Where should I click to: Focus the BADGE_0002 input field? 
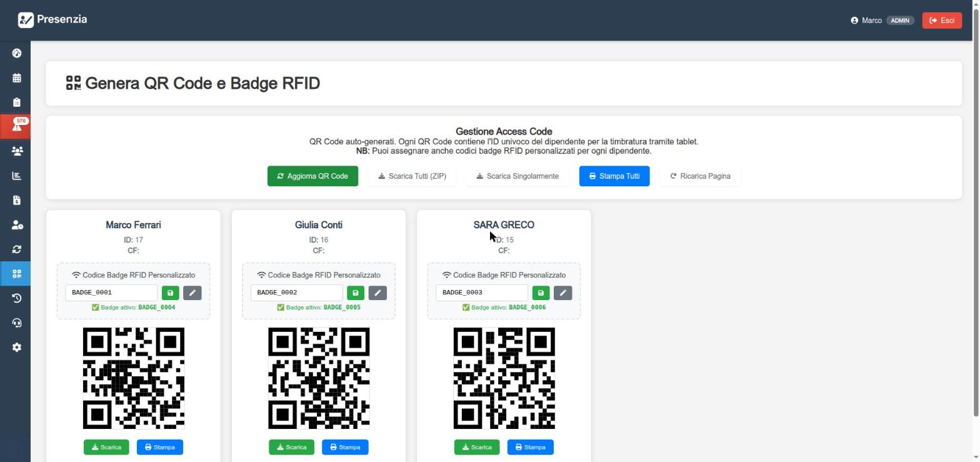point(297,293)
